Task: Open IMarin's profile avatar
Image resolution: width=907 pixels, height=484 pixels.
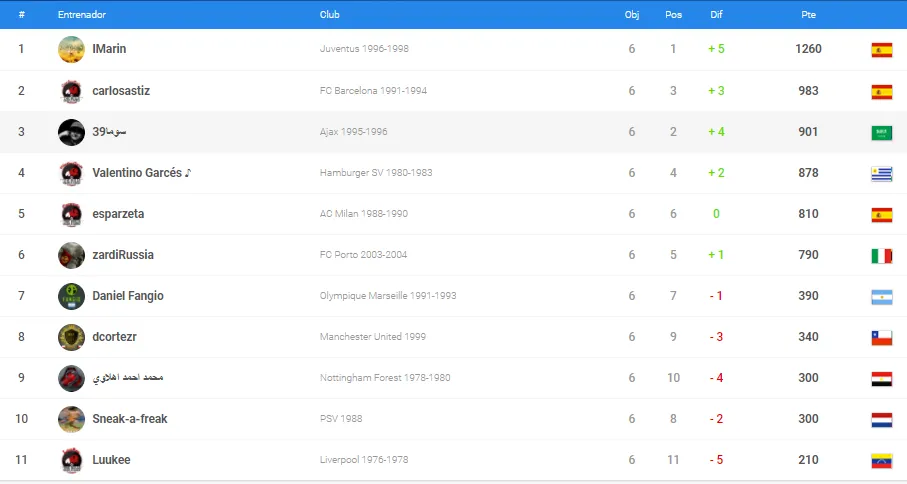Action: click(71, 49)
